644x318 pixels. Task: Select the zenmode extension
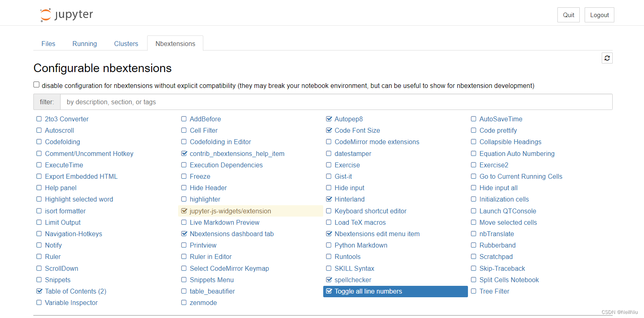203,303
